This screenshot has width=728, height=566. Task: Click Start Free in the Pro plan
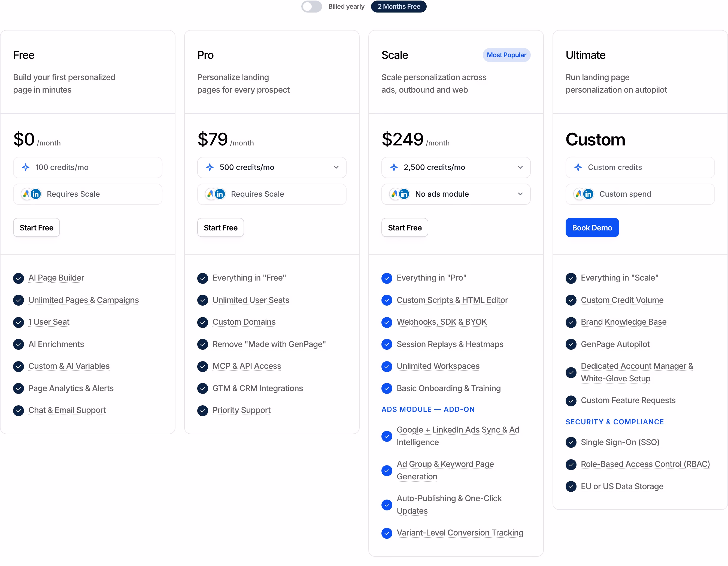coord(220,227)
